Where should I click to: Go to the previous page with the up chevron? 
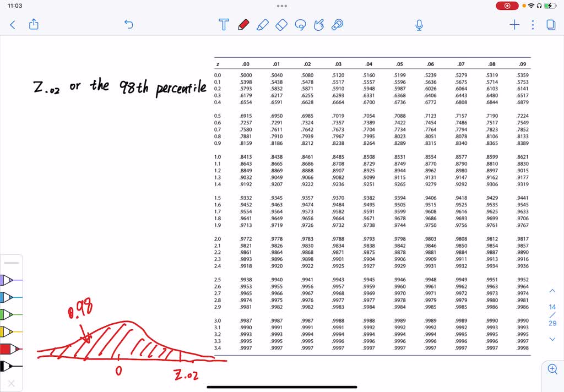(x=552, y=290)
